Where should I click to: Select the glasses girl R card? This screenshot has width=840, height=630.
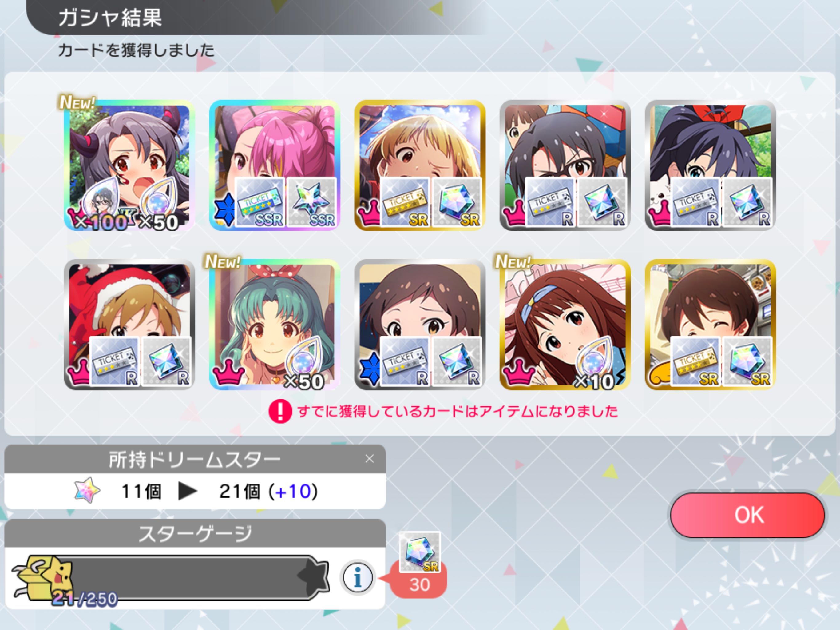coord(565,165)
